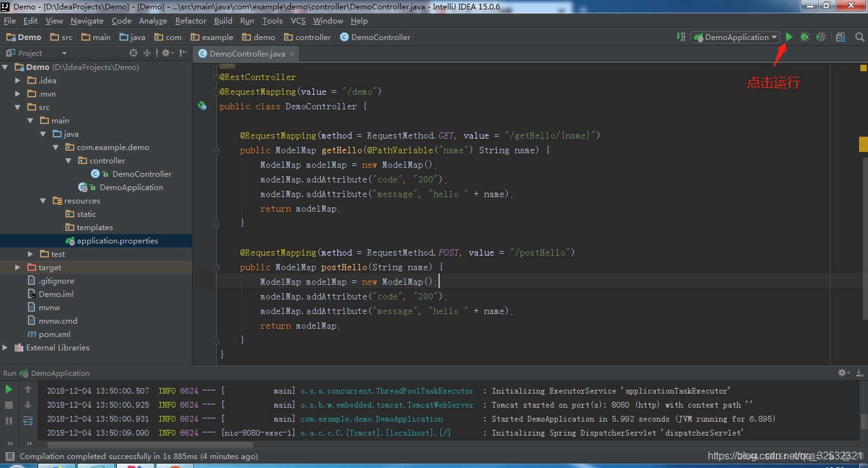This screenshot has width=868, height=468.
Task: Start debugging with the bug icon
Action: (804, 37)
